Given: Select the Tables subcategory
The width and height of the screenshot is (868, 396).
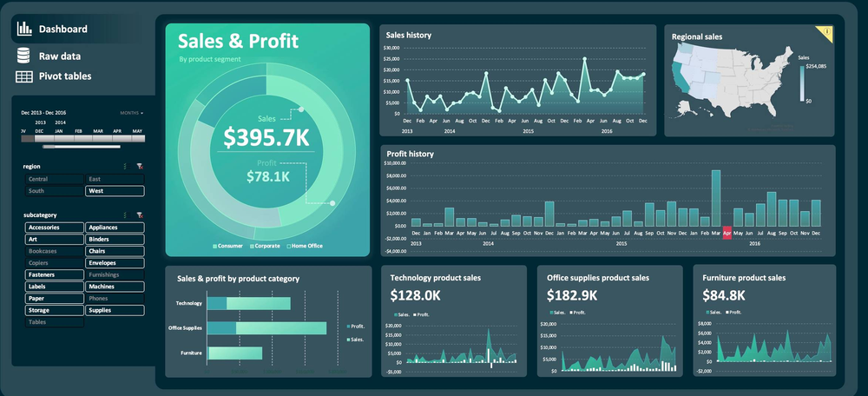Looking at the screenshot, I should click(54, 322).
